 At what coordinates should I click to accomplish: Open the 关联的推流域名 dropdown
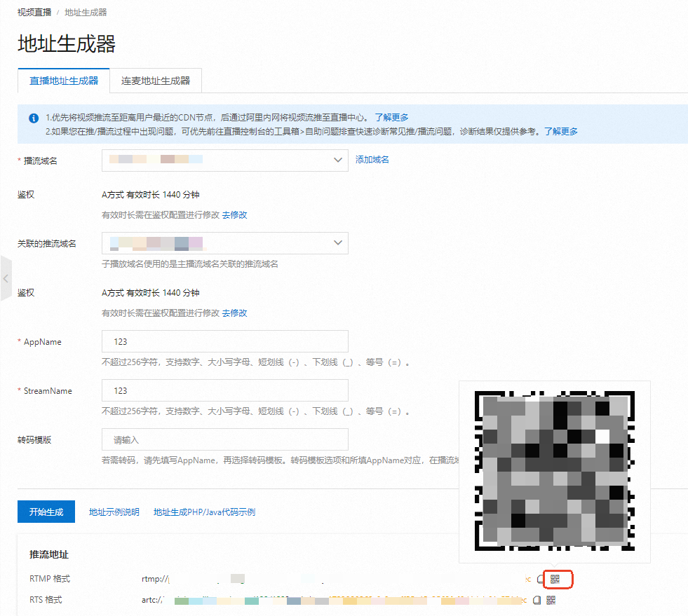click(x=224, y=243)
